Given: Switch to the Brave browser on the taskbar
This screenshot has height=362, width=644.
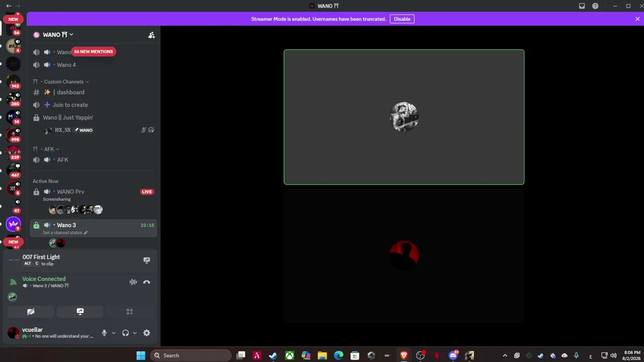Looking at the screenshot, I should [x=404, y=355].
